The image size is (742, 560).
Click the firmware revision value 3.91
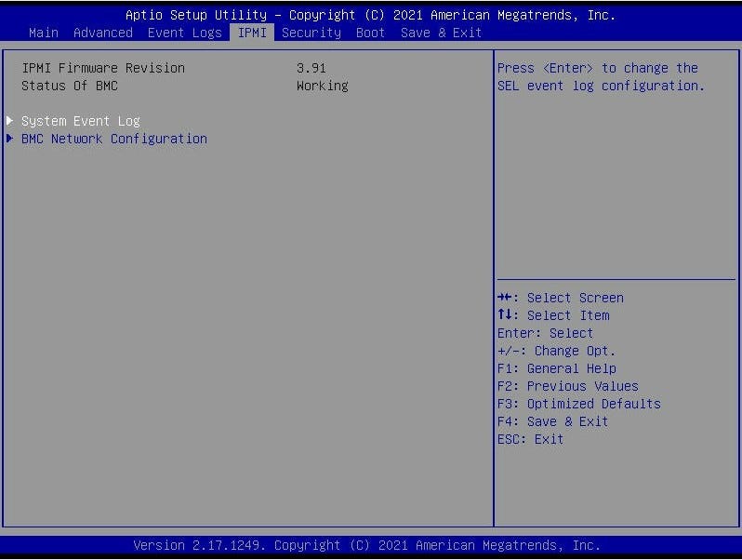point(311,68)
